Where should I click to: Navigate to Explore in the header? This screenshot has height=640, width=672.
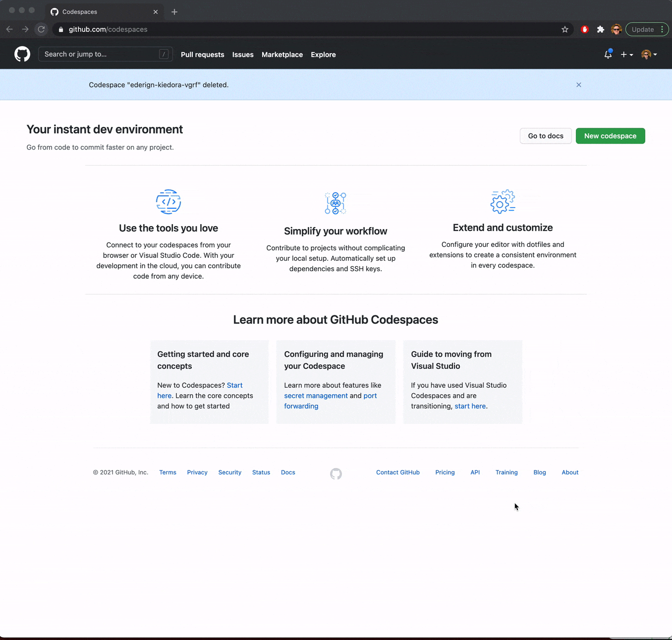pos(323,55)
